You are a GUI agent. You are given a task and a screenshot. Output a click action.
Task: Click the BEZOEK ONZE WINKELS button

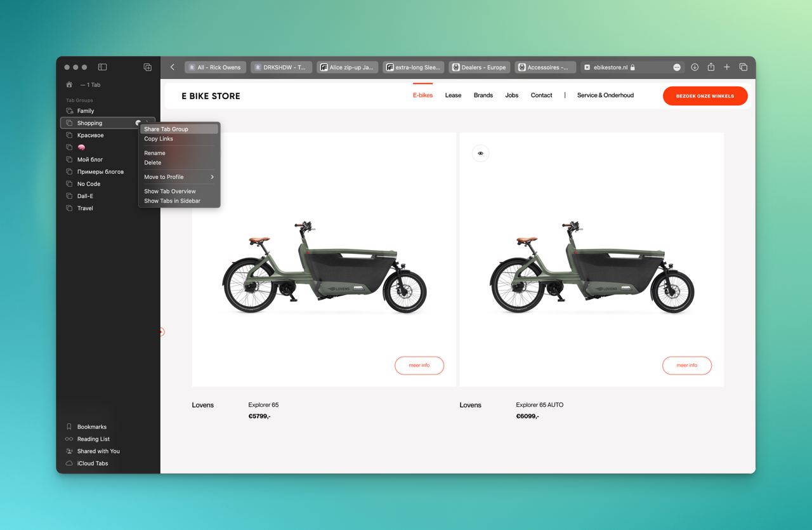click(705, 96)
